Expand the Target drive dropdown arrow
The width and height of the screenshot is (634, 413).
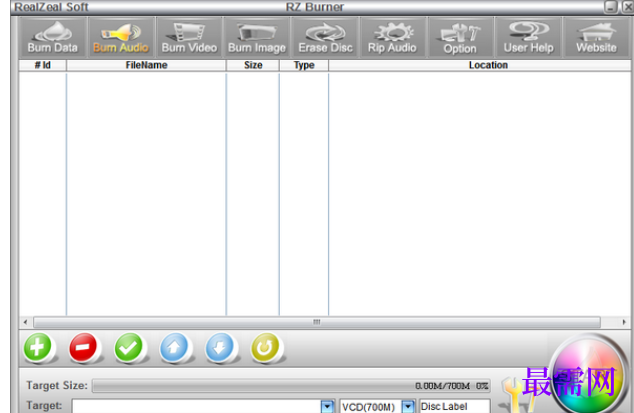point(327,406)
